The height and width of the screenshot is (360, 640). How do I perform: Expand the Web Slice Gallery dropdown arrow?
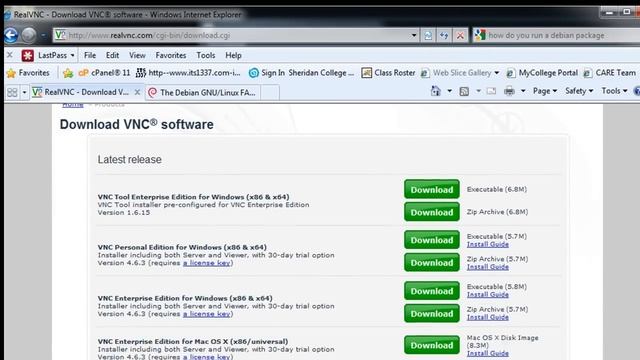(x=497, y=73)
